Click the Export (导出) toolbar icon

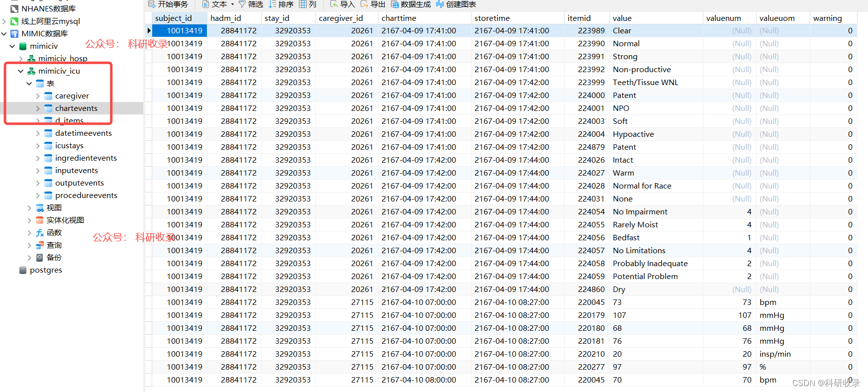point(365,4)
